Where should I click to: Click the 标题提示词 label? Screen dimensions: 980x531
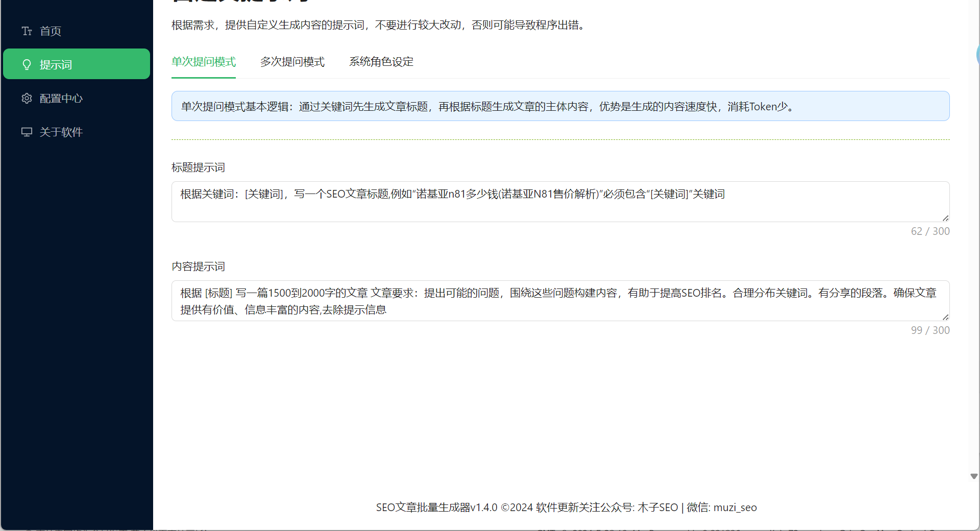pyautogui.click(x=198, y=167)
